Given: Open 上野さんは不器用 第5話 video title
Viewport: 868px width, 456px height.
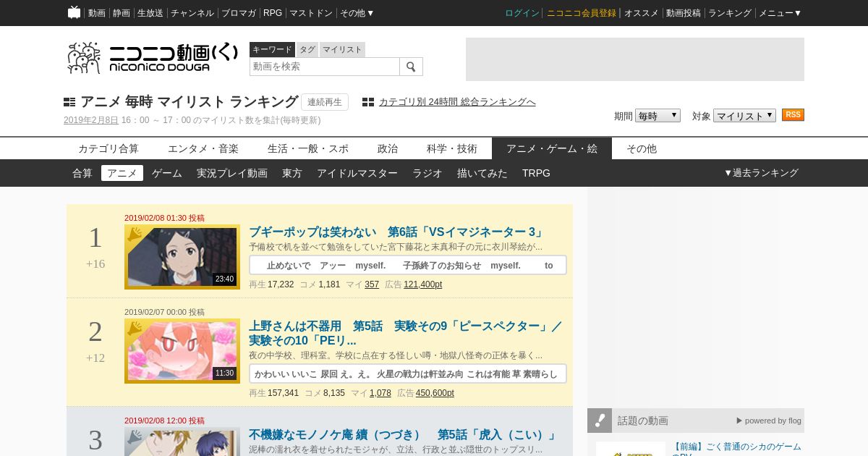Looking at the screenshot, I should 406,334.
